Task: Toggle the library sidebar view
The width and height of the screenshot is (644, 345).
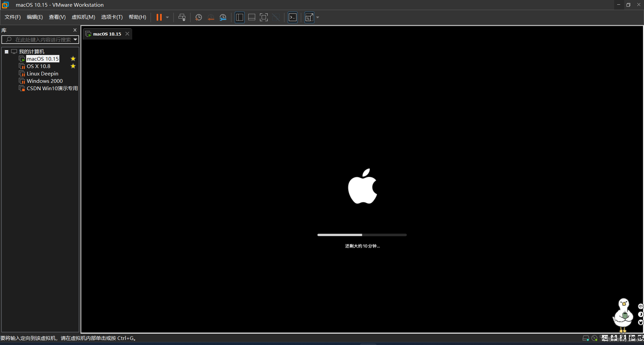Action: (x=239, y=17)
